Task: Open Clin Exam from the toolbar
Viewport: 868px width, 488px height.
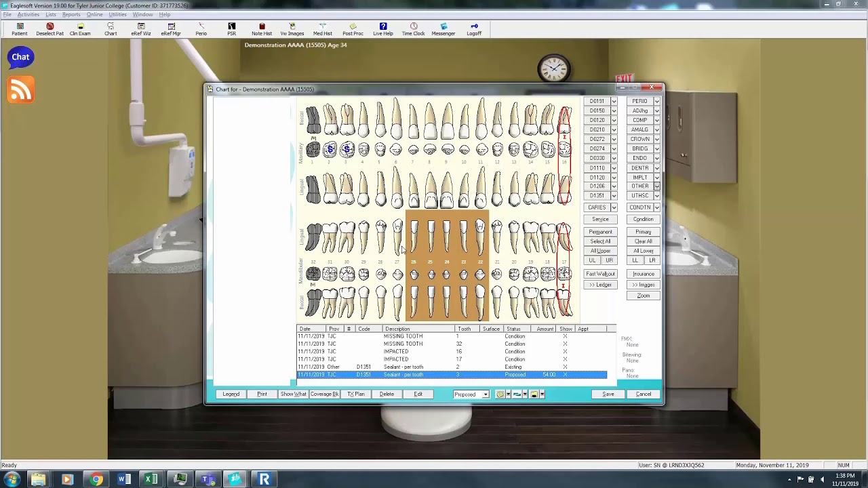Action: [x=80, y=29]
